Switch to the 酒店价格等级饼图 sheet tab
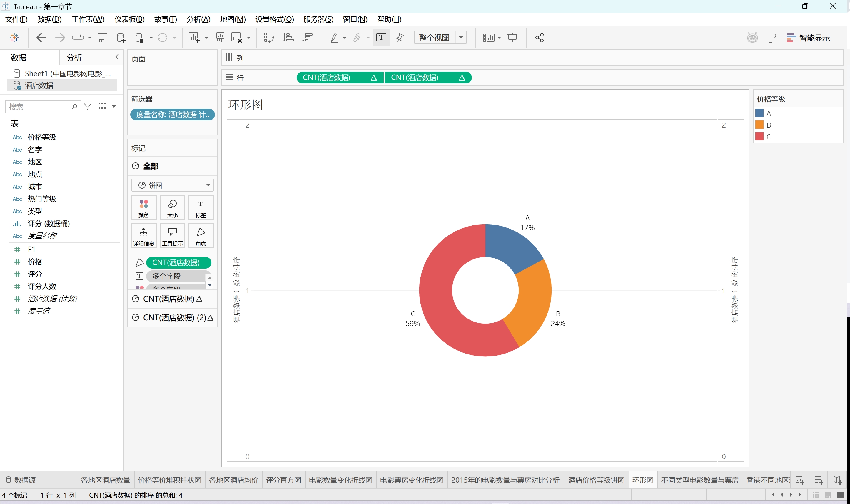The height and width of the screenshot is (504, 850). point(596,480)
